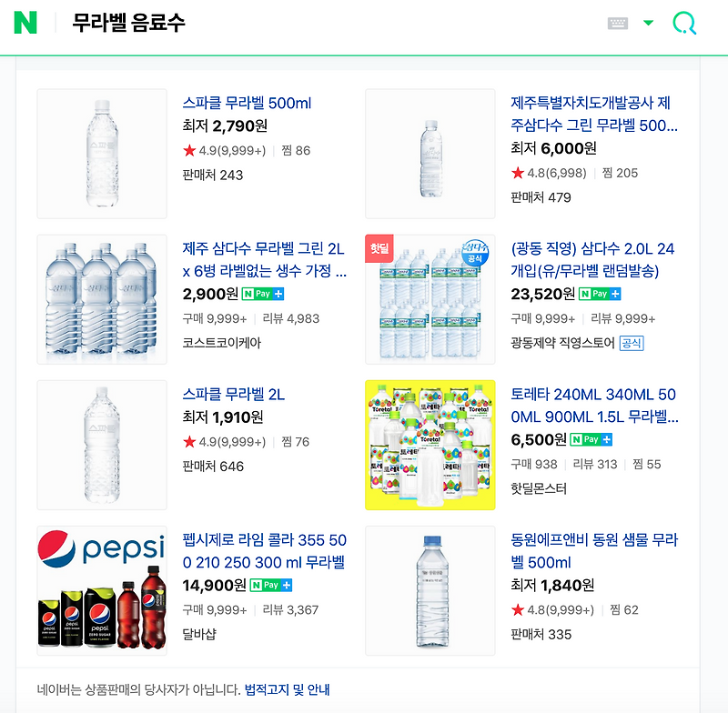Image resolution: width=728 pixels, height=713 pixels.
Task: Open the 제주삼다수 그린 무라벨 500 product title
Action: click(594, 114)
